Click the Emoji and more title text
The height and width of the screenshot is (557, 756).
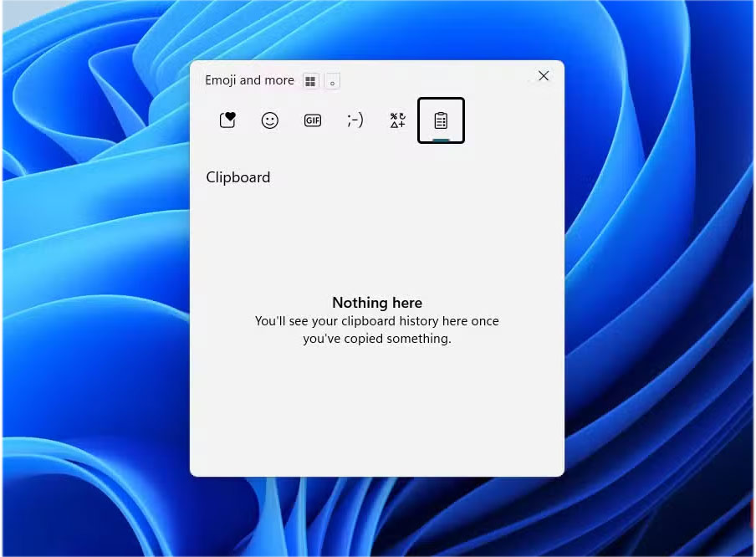[x=249, y=80]
